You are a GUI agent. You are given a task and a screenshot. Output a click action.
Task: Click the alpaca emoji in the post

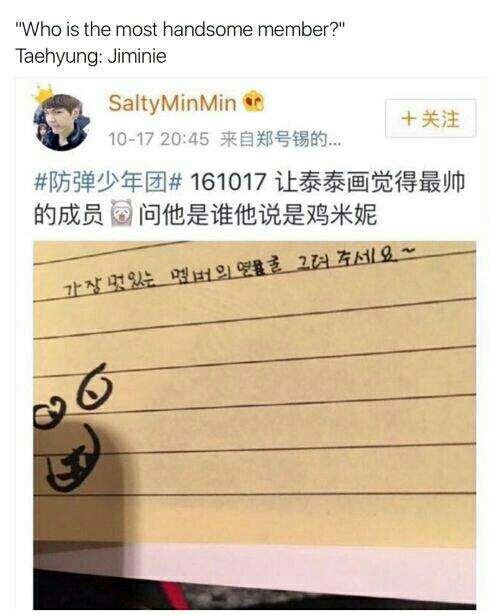(x=121, y=213)
